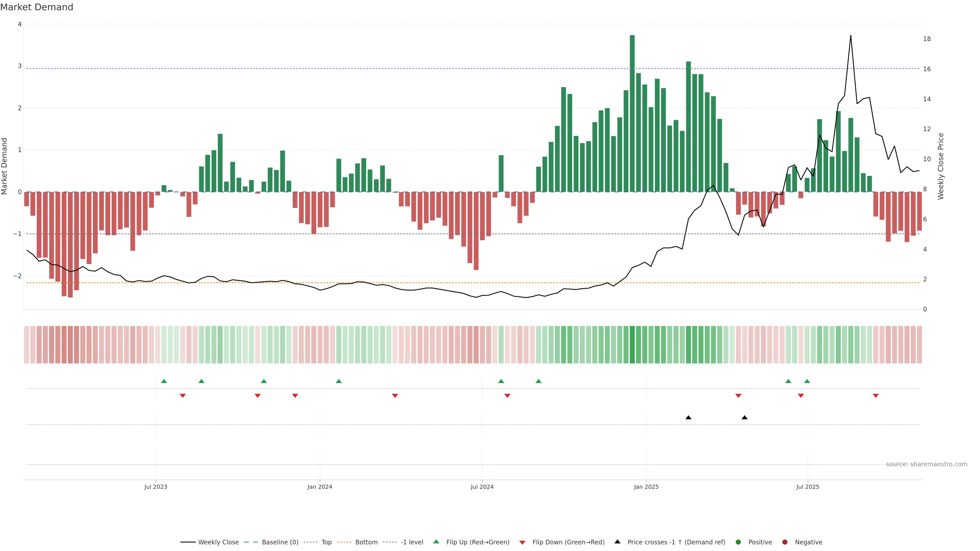Click the tallest green demand bar

click(632, 114)
